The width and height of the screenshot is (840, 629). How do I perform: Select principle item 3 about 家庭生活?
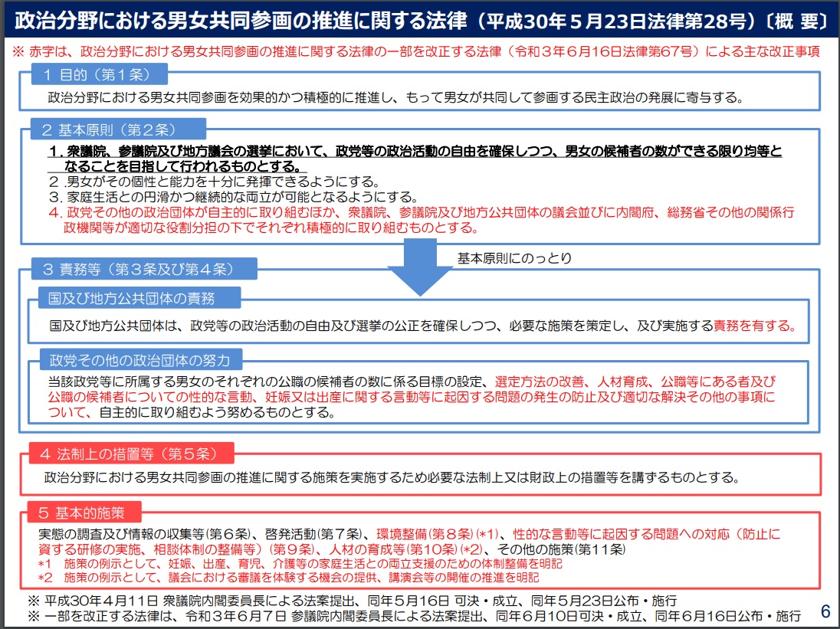point(222,196)
